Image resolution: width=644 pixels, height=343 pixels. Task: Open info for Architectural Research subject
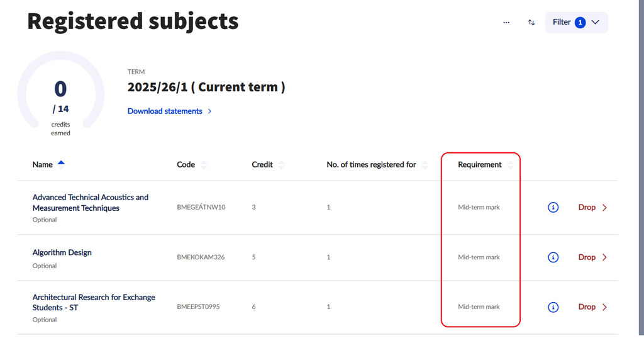click(553, 307)
